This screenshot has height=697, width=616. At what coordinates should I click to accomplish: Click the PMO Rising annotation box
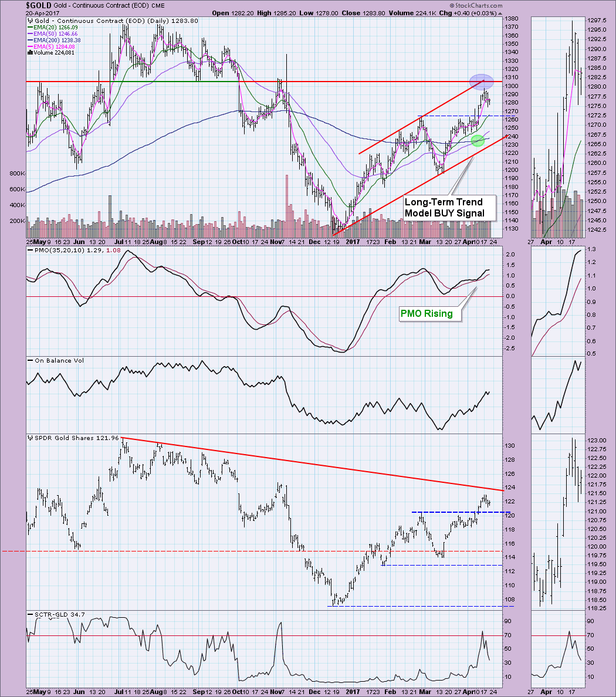(430, 314)
